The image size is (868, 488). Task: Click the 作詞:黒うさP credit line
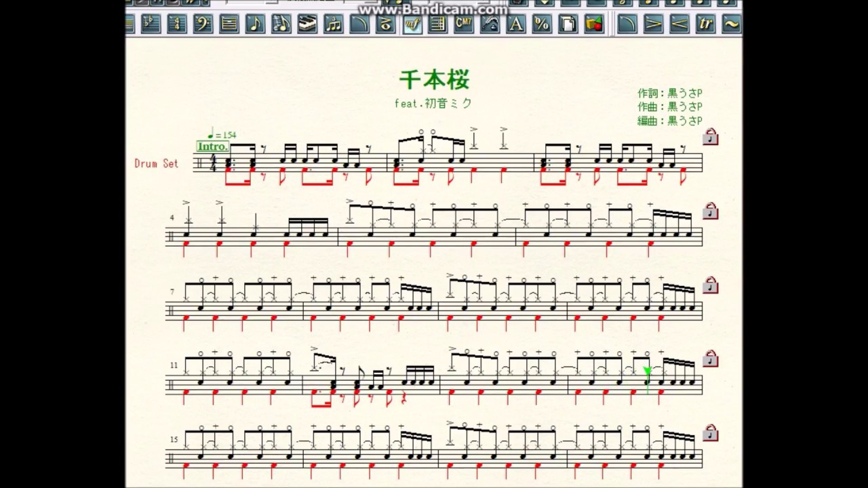pos(670,93)
